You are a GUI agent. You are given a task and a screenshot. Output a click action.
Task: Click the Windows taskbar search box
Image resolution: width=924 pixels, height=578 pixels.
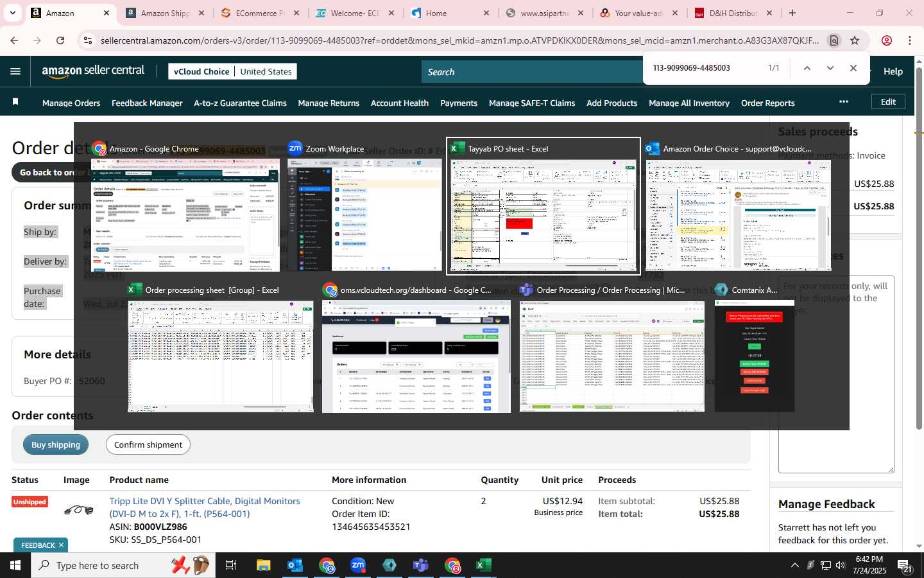(x=123, y=565)
